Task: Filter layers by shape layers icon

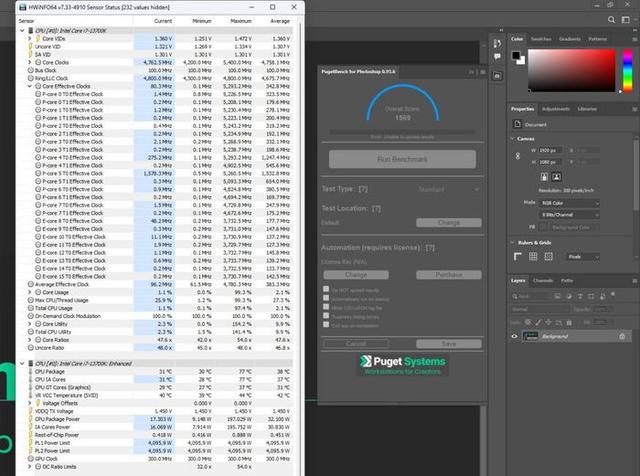Action: 591,296
